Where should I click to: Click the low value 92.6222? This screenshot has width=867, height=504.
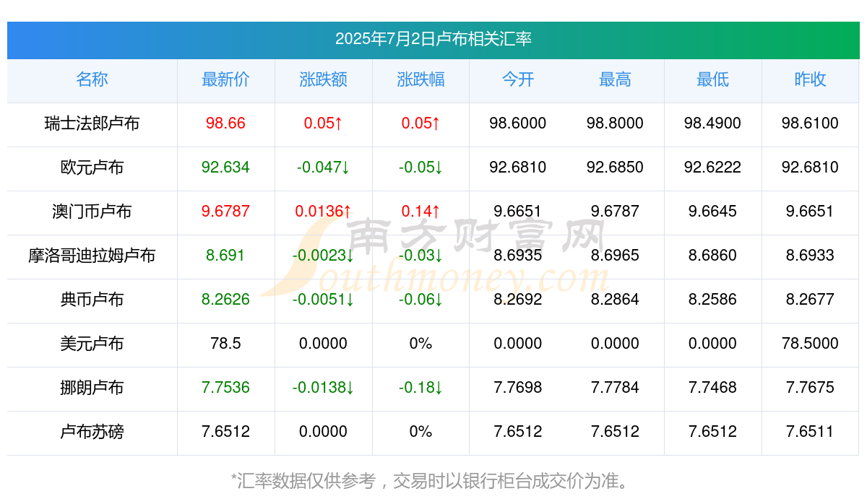click(x=712, y=168)
